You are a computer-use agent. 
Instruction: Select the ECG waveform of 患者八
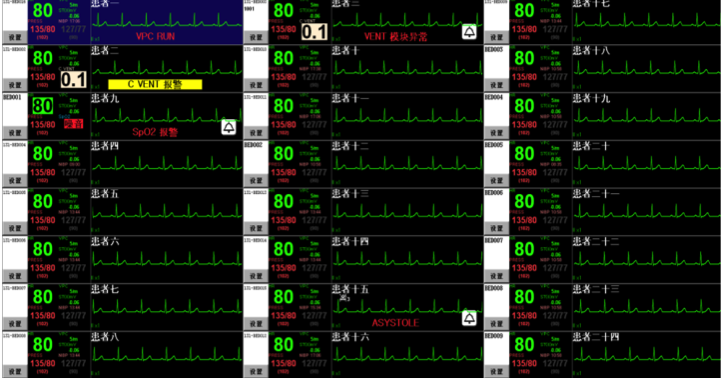coord(166,355)
